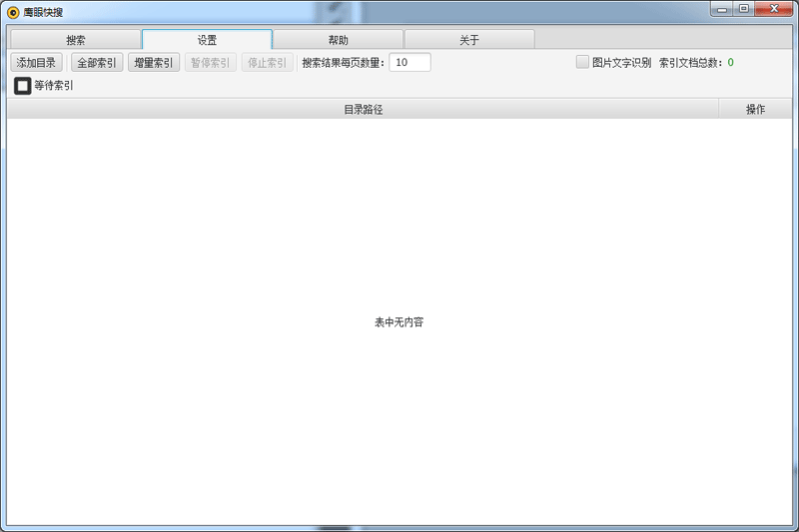Click the 增量索引 button
Viewport: 799px width, 532px height.
154,63
